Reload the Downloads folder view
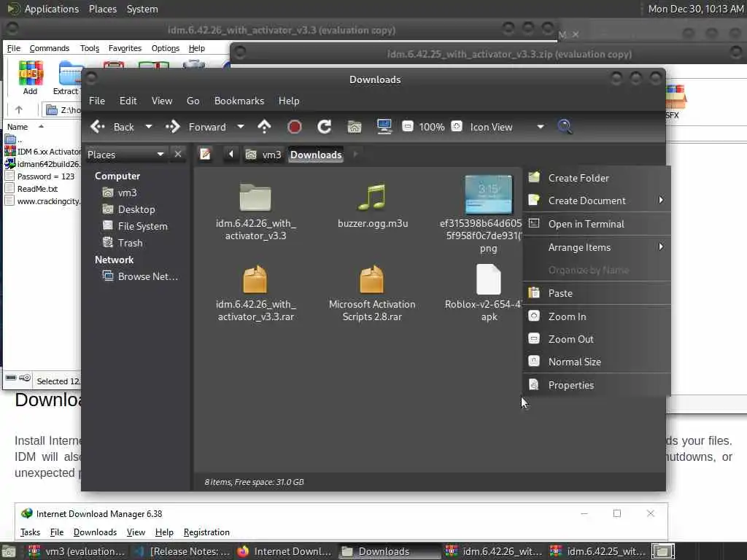Viewport: 747px width, 560px height. coord(325,127)
